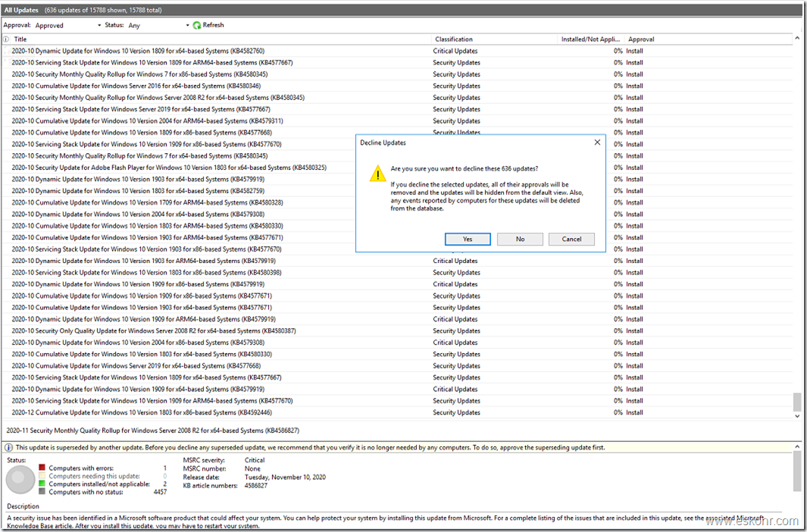Confirm declining updates with Yes button
This screenshot has height=532, width=807.
[468, 239]
